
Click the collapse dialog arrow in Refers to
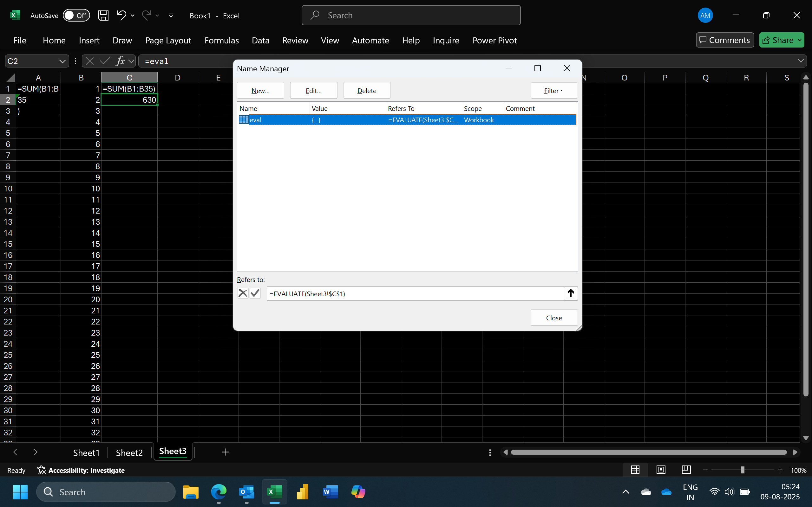[x=570, y=294]
